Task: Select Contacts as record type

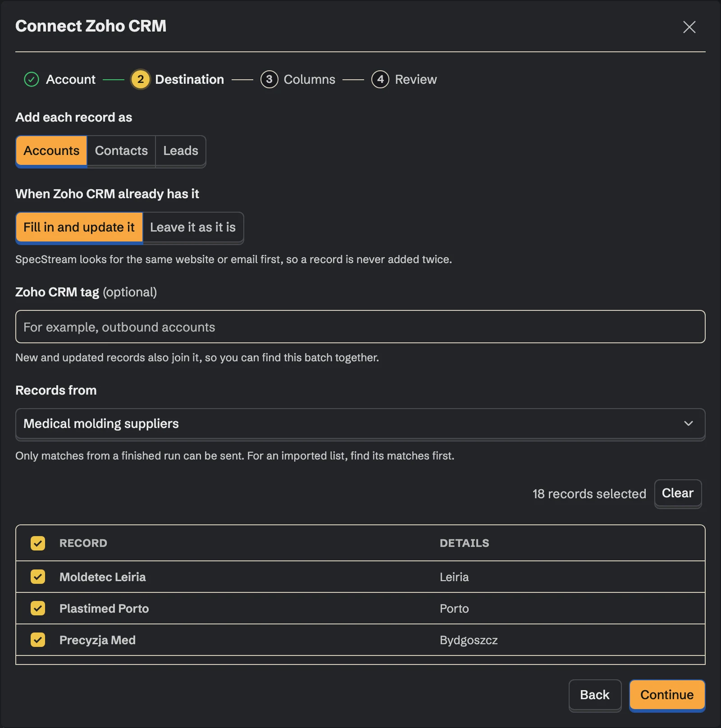Action: [121, 151]
